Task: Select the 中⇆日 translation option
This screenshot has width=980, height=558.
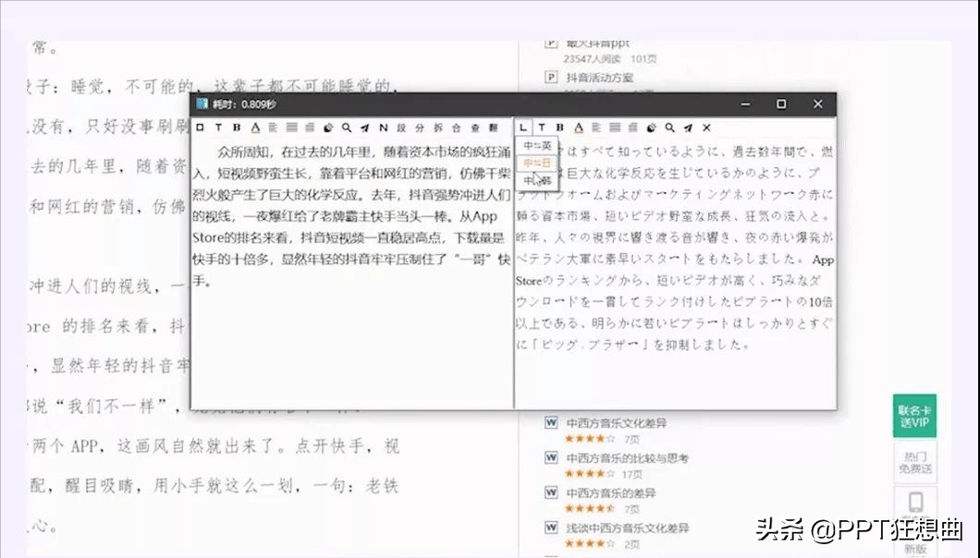Action: pos(537,164)
